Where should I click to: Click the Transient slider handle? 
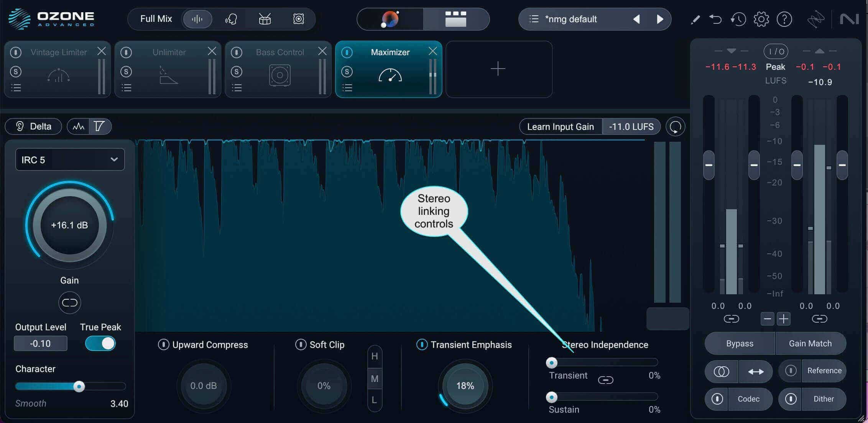click(x=552, y=362)
